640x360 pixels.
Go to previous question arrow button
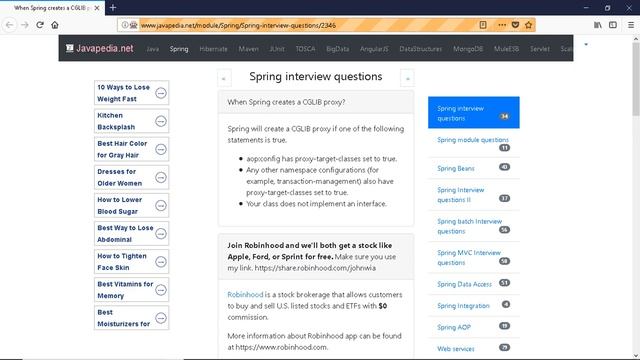(x=224, y=78)
